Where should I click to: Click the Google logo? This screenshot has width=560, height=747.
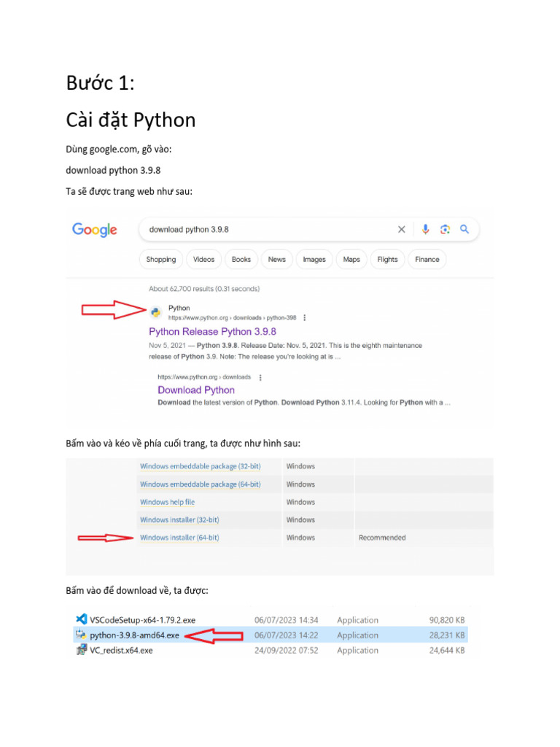click(x=95, y=230)
